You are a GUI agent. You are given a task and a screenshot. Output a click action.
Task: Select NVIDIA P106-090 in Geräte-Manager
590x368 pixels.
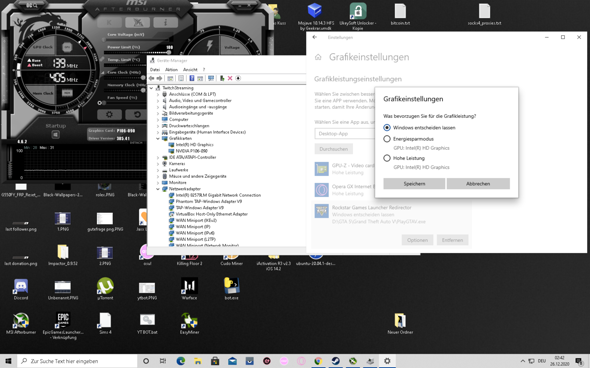[192, 151]
